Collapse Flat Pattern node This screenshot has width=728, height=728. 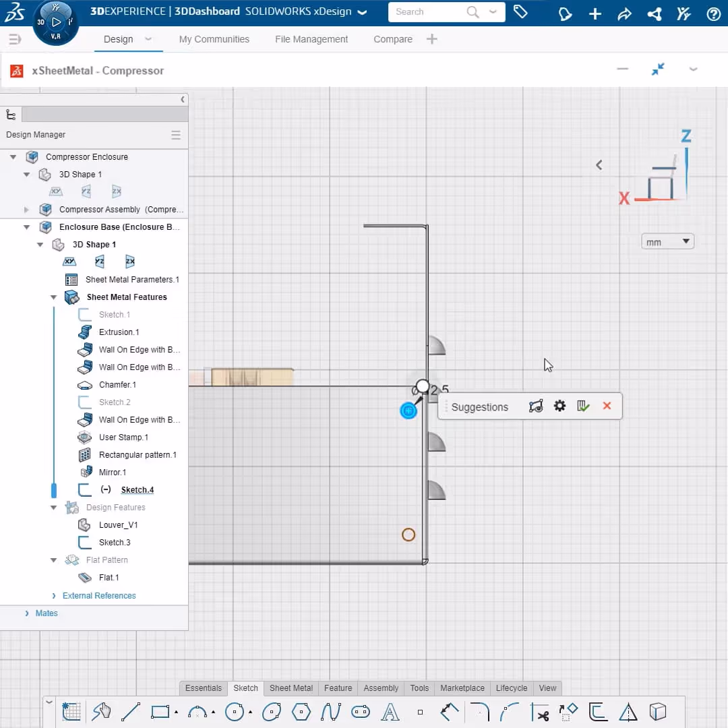coord(53,560)
